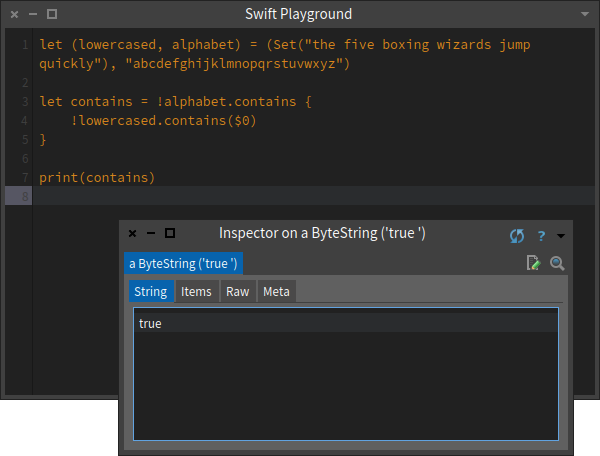Image resolution: width=600 pixels, height=456 pixels.
Task: Close the Inspector window
Action: pyautogui.click(x=132, y=233)
